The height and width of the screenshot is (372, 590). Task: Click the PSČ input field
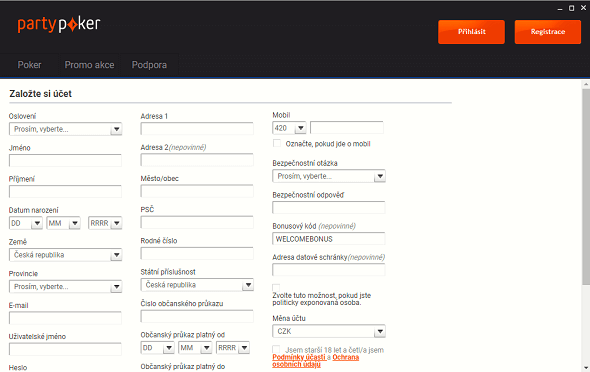(197, 222)
